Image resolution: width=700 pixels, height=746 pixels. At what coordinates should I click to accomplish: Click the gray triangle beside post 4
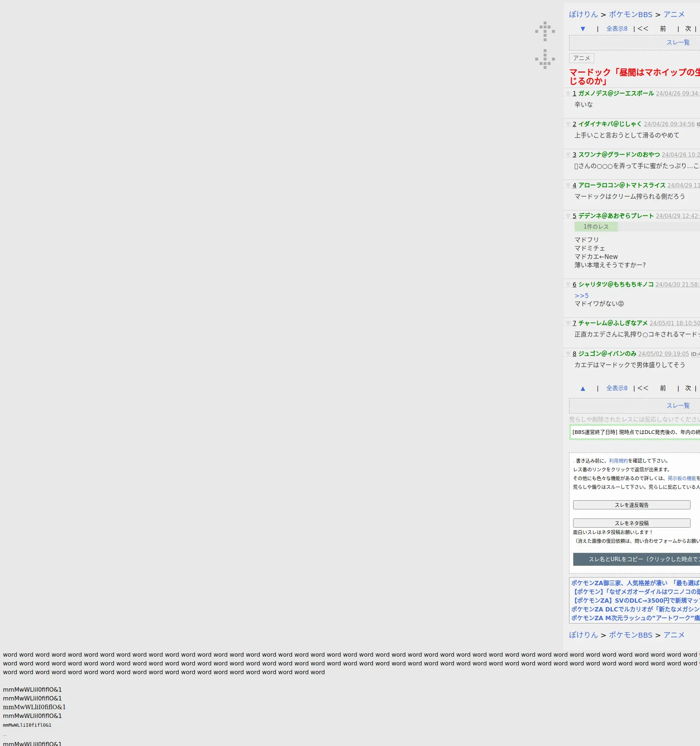click(x=568, y=185)
